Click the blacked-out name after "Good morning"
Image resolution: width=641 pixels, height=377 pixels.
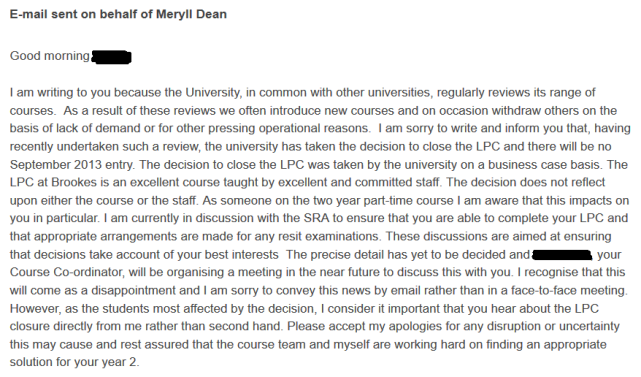point(112,57)
